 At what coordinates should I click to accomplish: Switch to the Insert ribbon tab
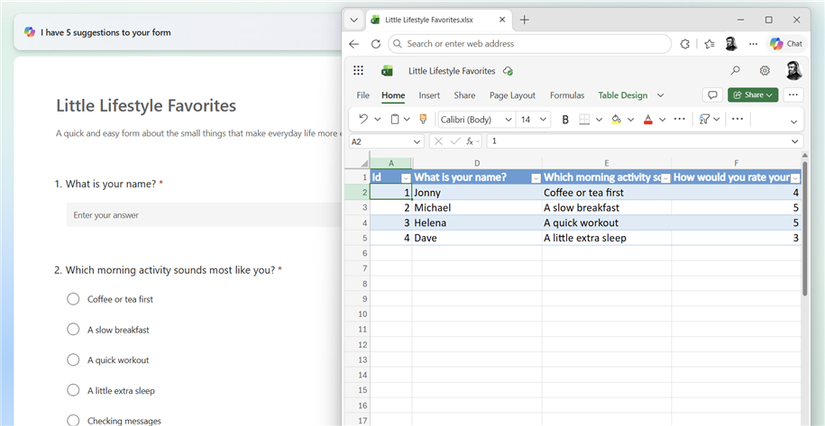coord(429,95)
